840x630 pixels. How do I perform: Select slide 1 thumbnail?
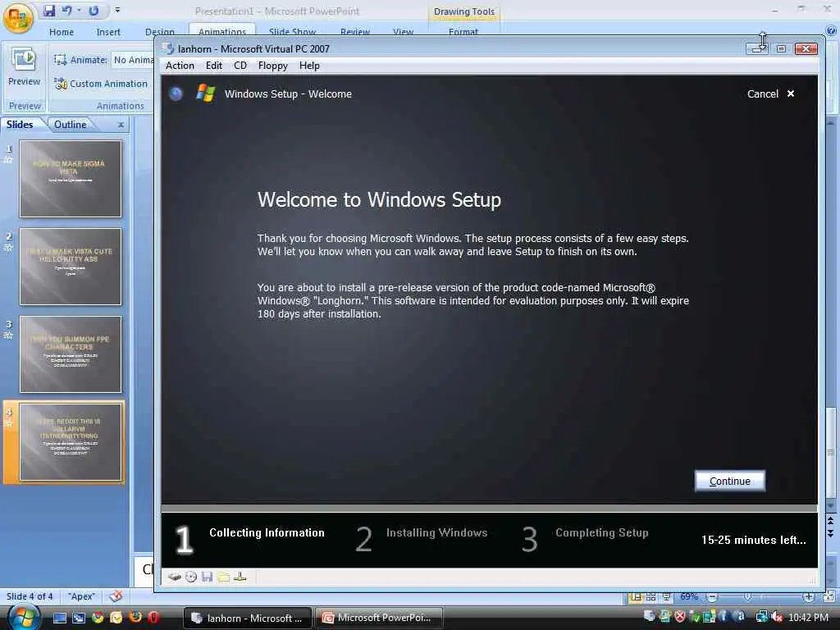(71, 179)
